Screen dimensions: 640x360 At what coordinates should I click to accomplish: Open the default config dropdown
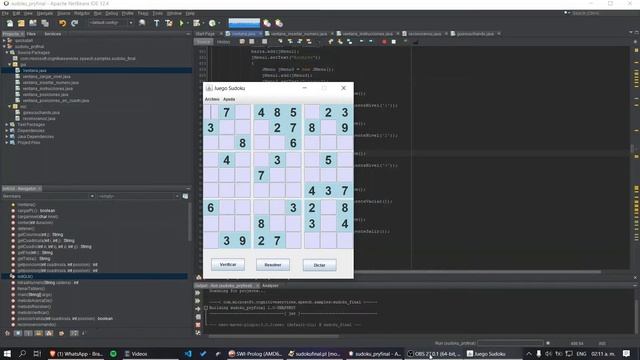tap(111, 23)
